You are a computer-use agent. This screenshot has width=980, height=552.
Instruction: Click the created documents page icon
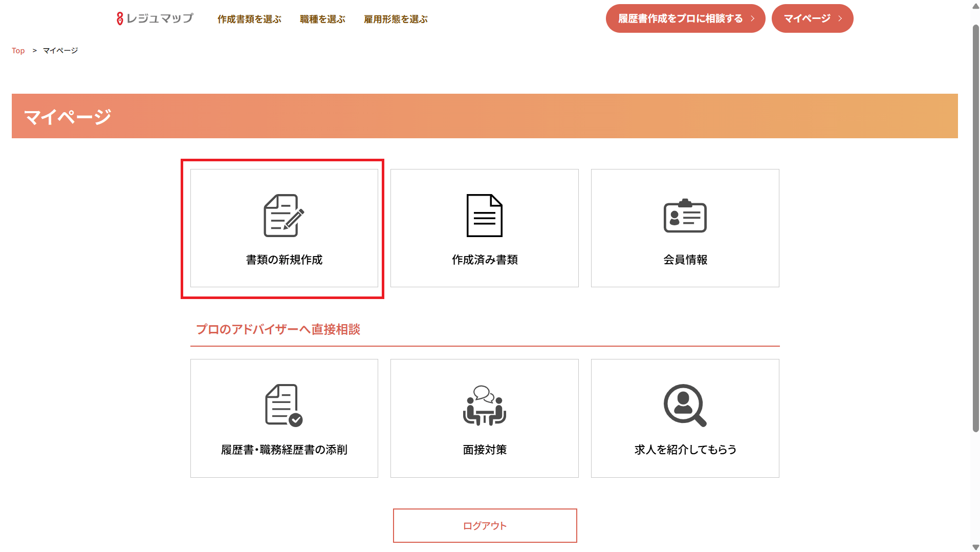click(x=484, y=216)
